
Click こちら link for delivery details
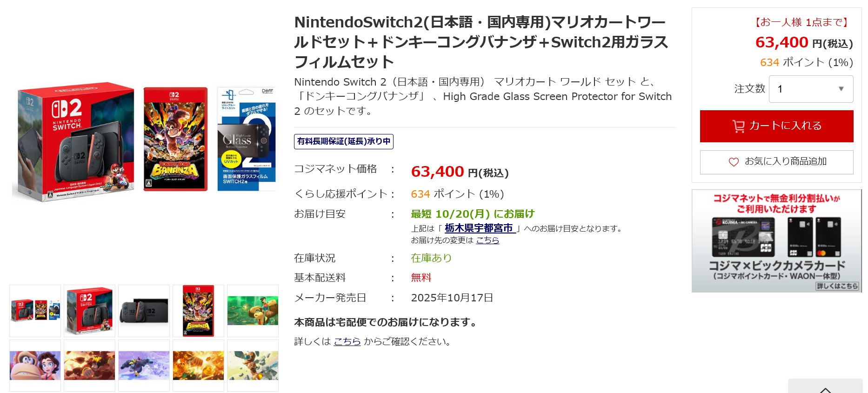pos(347,342)
